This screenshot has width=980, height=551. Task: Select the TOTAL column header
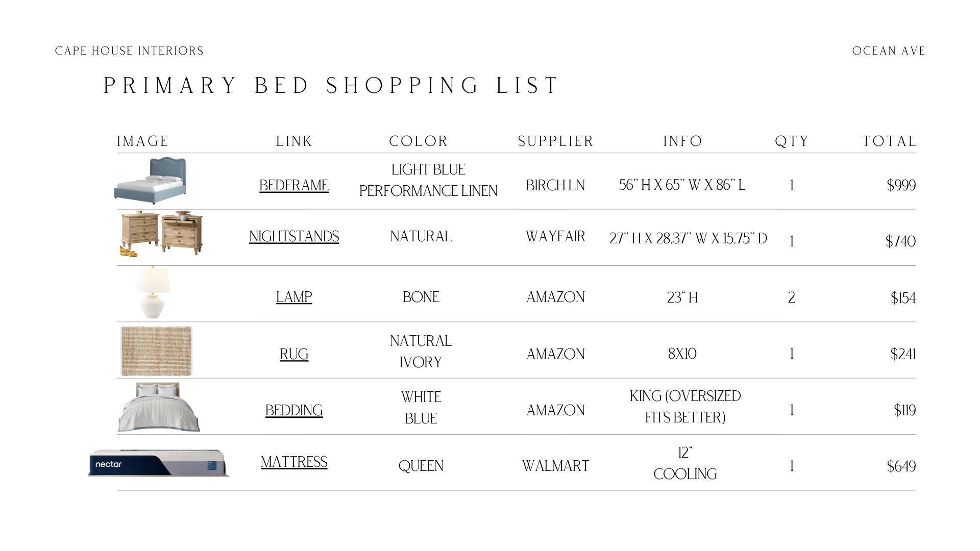pos(889,141)
